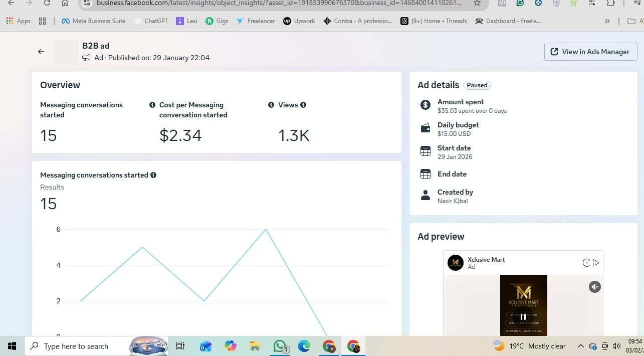The height and width of the screenshot is (356, 644).
Task: Click the browser Forward button
Action: 29,3
